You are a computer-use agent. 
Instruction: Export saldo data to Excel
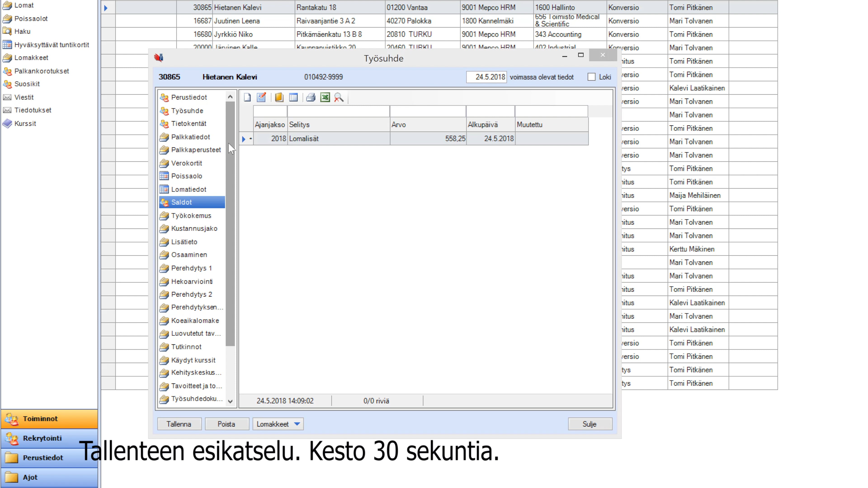[325, 98]
